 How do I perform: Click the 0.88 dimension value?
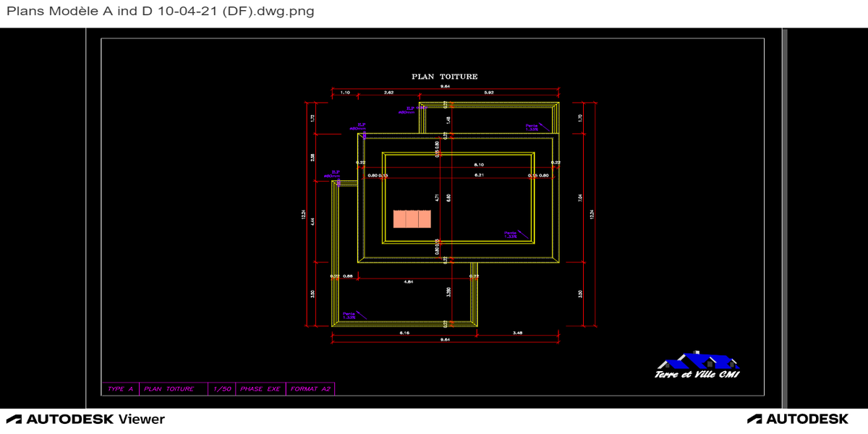348,276
